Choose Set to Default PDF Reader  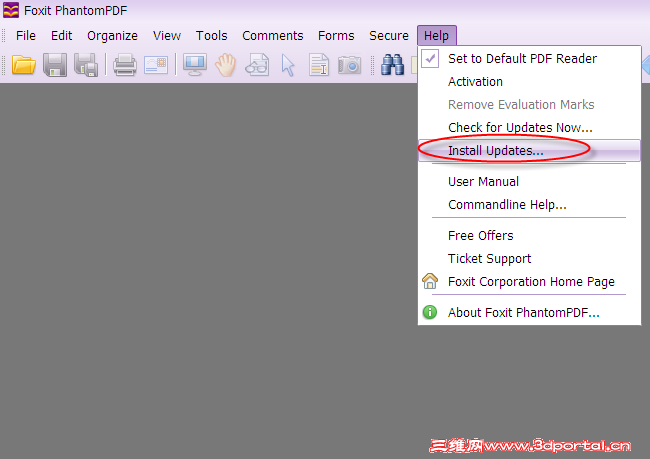(529, 58)
